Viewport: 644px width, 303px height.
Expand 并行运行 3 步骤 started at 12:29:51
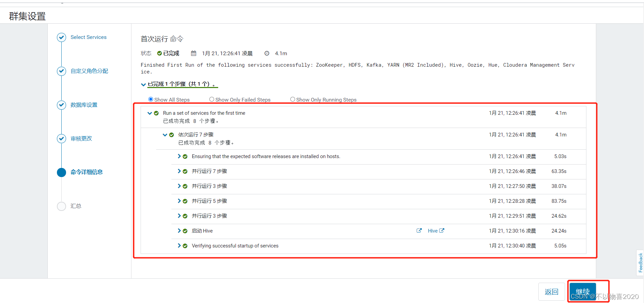[x=179, y=216]
